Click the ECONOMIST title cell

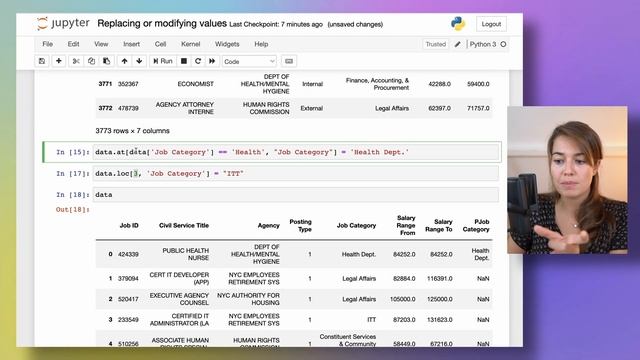(196, 84)
